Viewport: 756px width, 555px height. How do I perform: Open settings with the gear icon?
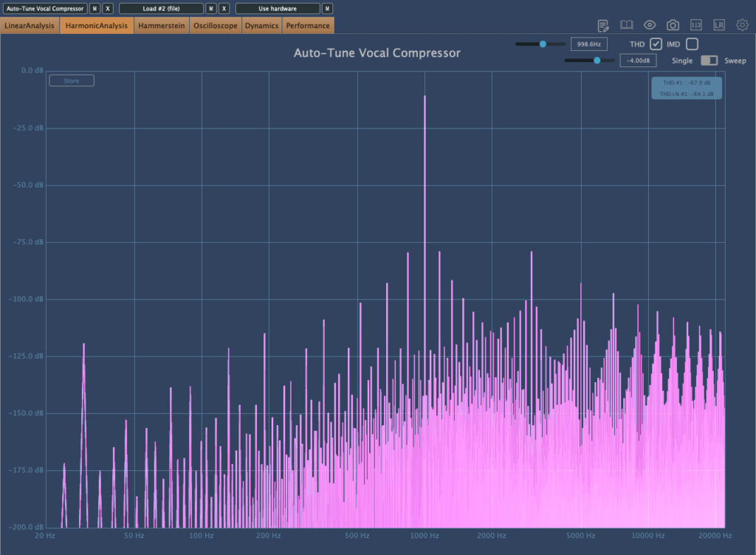[x=742, y=24]
